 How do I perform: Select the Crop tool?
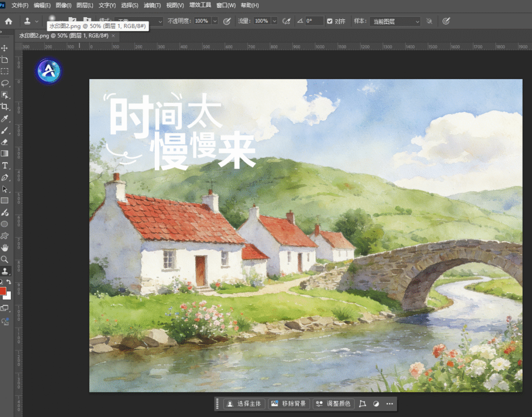4,107
